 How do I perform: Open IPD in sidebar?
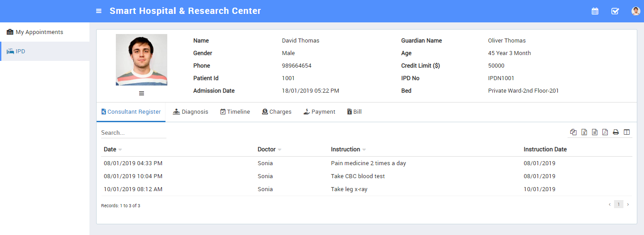[x=45, y=51]
